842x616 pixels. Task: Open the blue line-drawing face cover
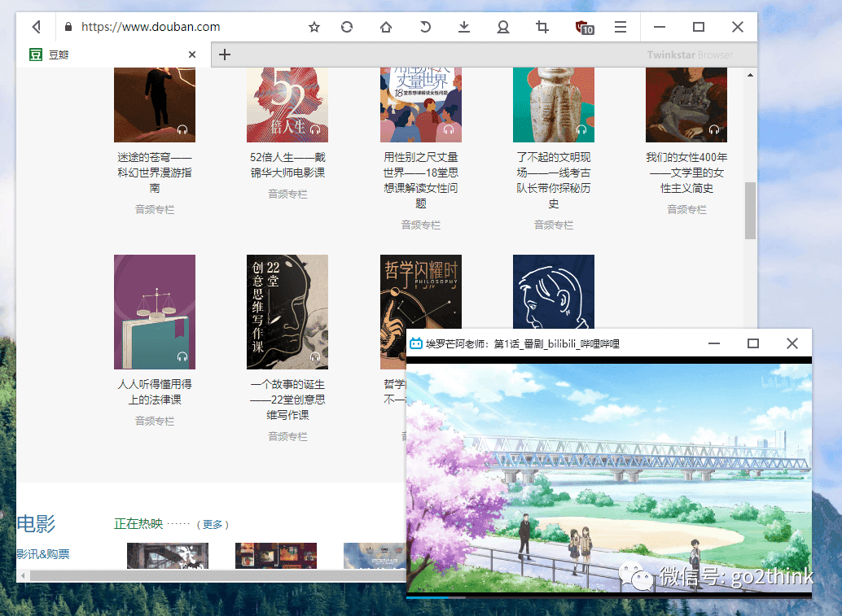coord(554,291)
